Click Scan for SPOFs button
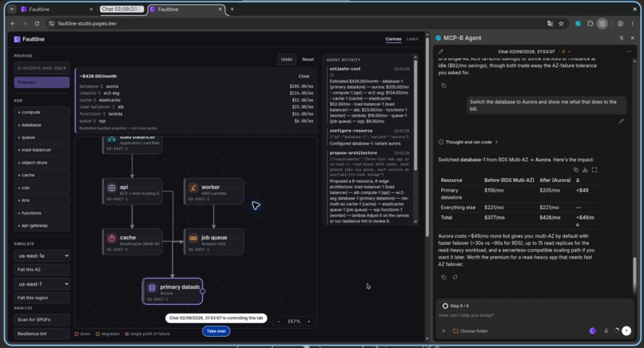This screenshot has height=348, width=644. (42, 320)
